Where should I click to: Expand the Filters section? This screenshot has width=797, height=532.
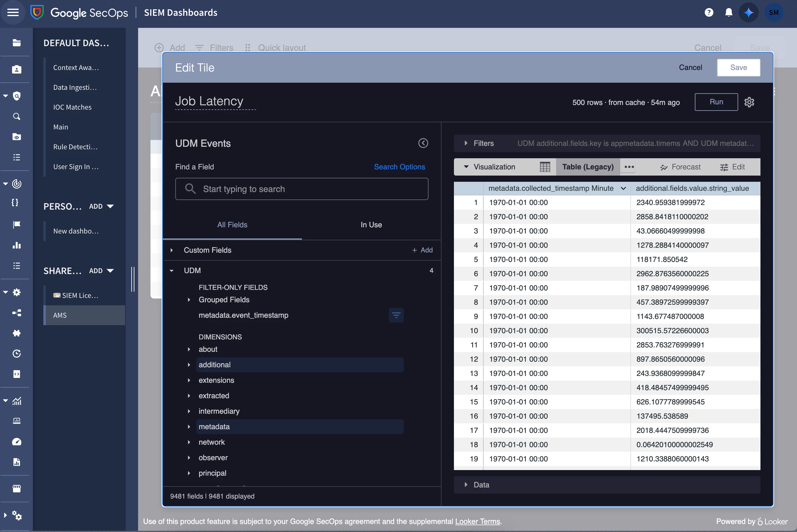point(466,143)
